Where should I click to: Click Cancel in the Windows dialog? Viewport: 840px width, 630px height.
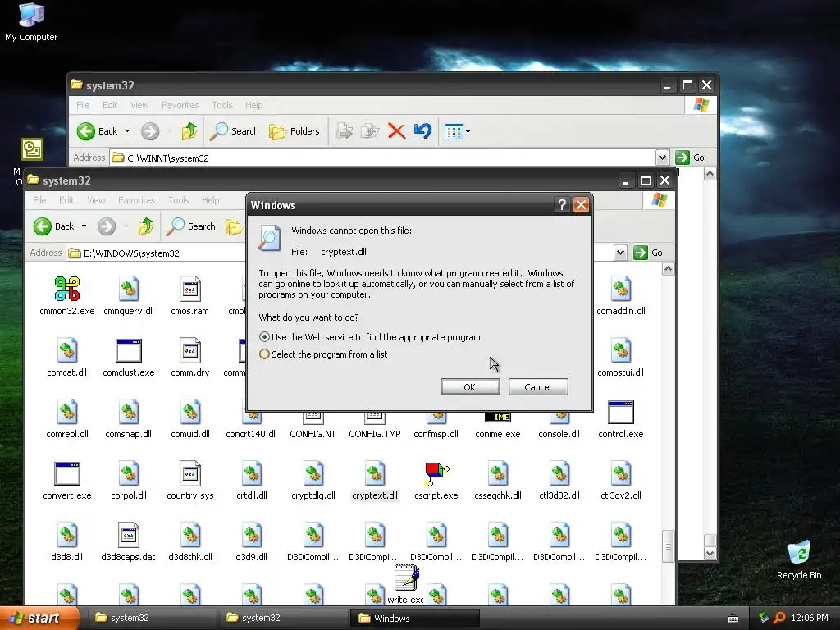point(538,387)
